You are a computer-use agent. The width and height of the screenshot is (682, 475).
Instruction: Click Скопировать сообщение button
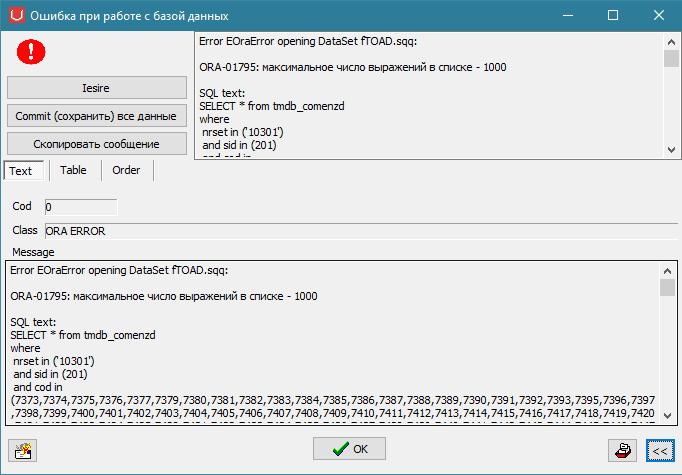click(x=97, y=144)
